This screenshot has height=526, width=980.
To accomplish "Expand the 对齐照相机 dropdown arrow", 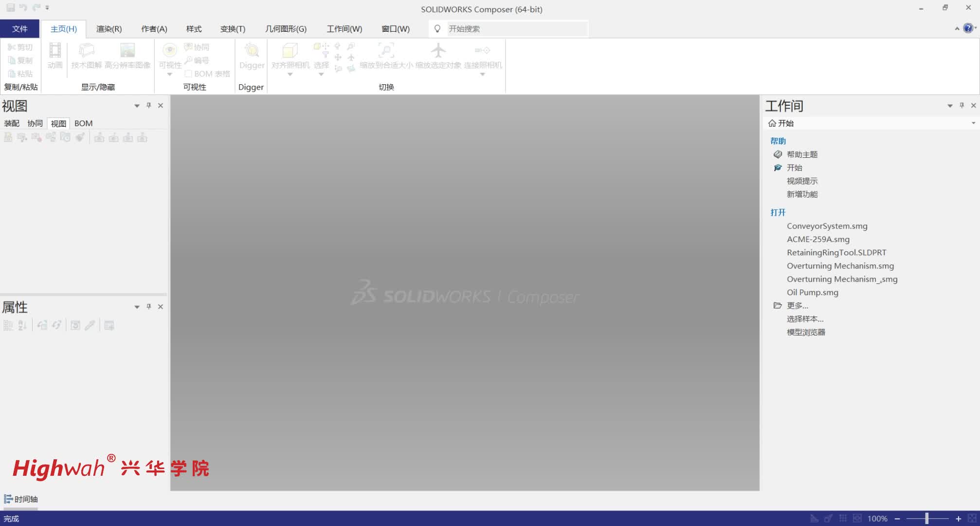I will (x=290, y=75).
